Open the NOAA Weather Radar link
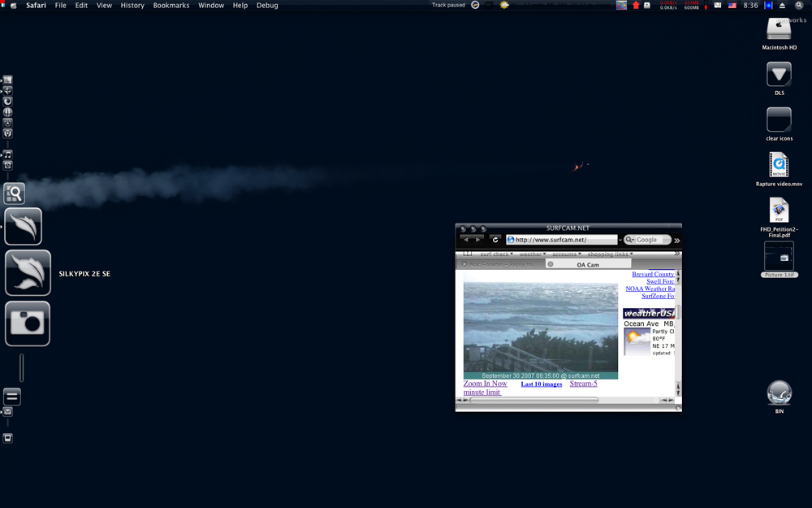 point(650,289)
